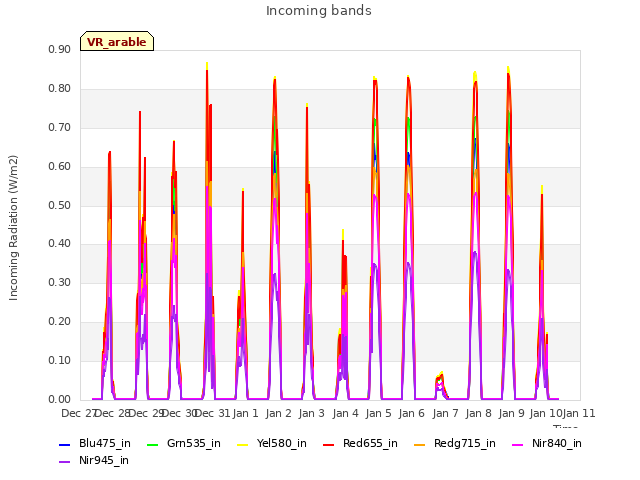
Task: Click the orange Redg715_in color marker
Action: click(x=420, y=444)
